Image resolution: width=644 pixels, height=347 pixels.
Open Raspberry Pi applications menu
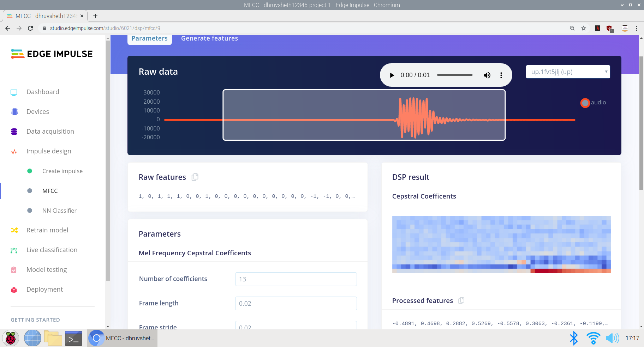pos(11,339)
